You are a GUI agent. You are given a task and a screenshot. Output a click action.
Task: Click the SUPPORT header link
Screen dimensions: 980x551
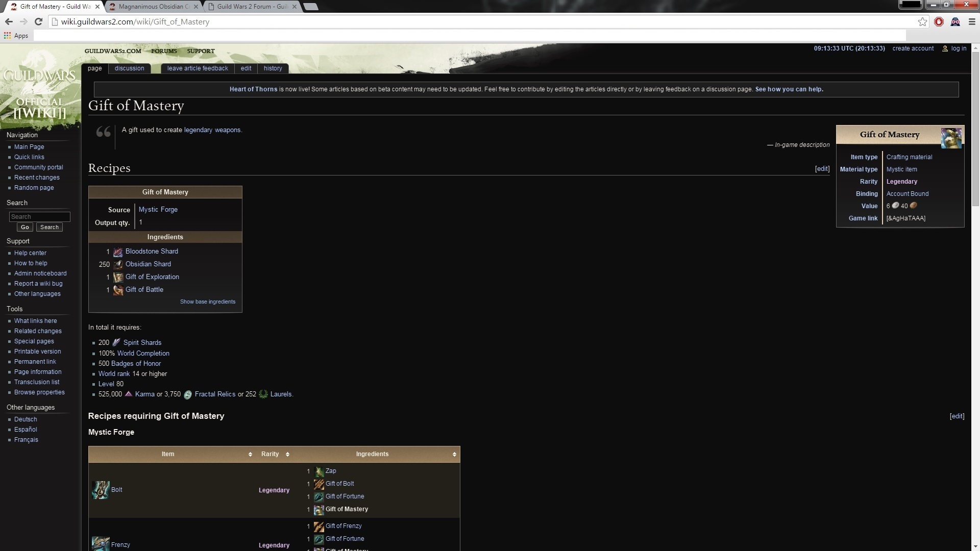(x=201, y=51)
